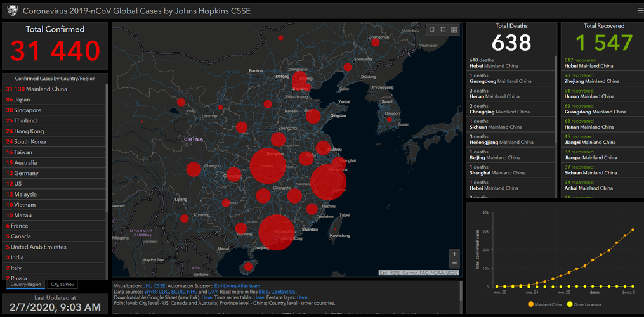Open the JHU CSSE link

click(x=154, y=286)
